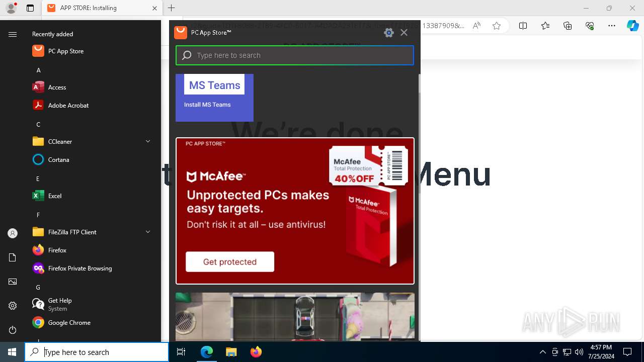Open Edge Favorites list
This screenshot has width=644, height=362.
point(545,26)
